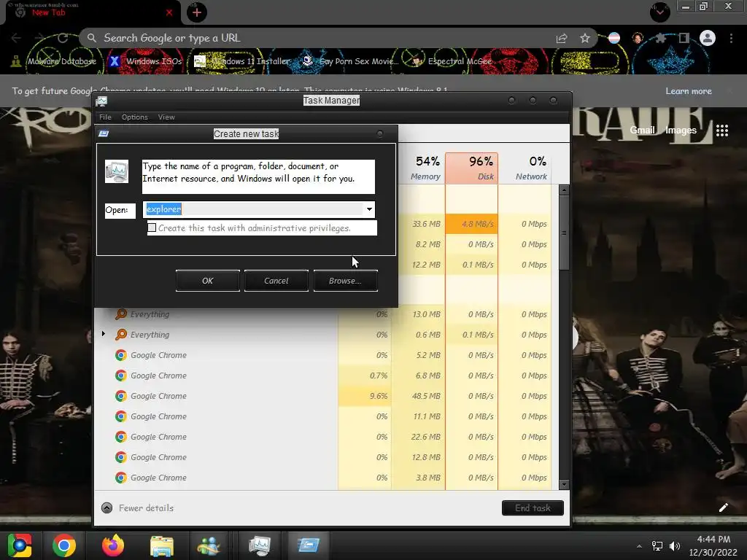Click the Chrome icon on the 11.1 MB process row
This screenshot has height=560, width=747.
click(x=121, y=416)
